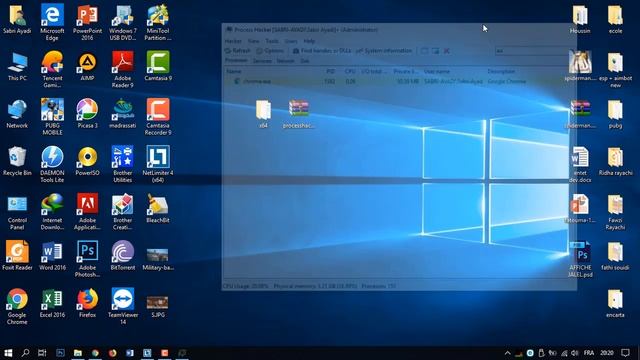The height and width of the screenshot is (360, 640).
Task: Select the encarta folder
Action: [615, 303]
